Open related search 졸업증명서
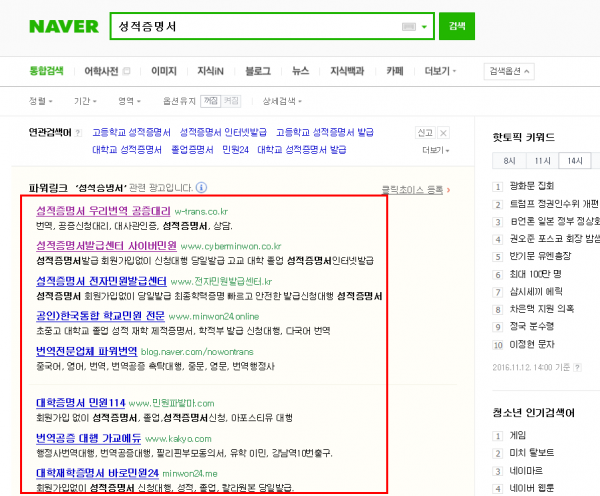This screenshot has width=600, height=496. [192, 150]
